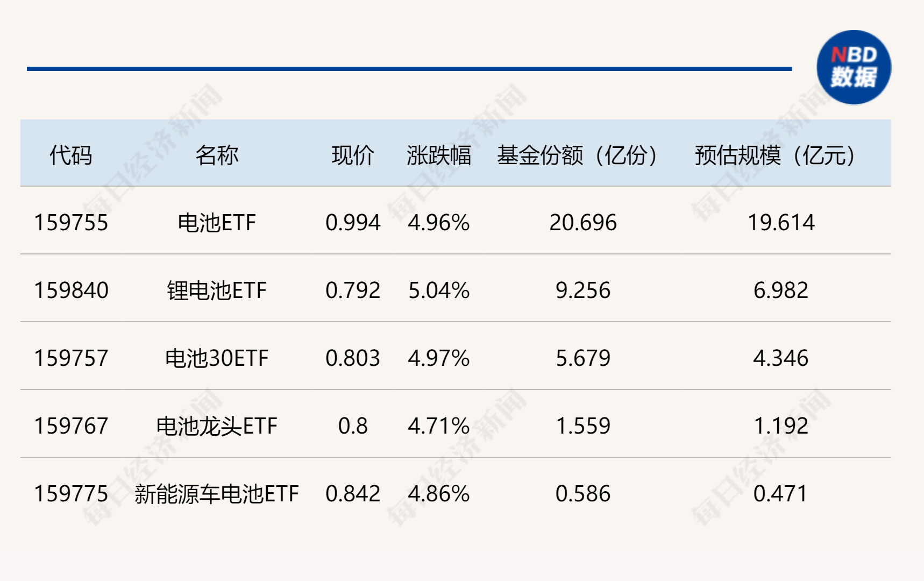Select the 名称 column header
Image resolution: width=924 pixels, height=581 pixels.
[x=217, y=155]
